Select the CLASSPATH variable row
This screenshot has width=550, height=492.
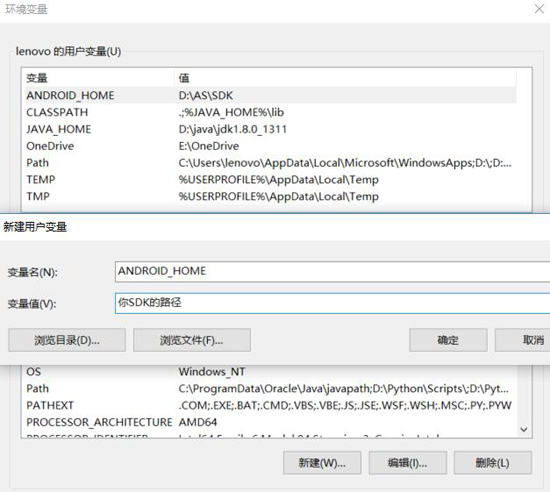[x=269, y=112]
